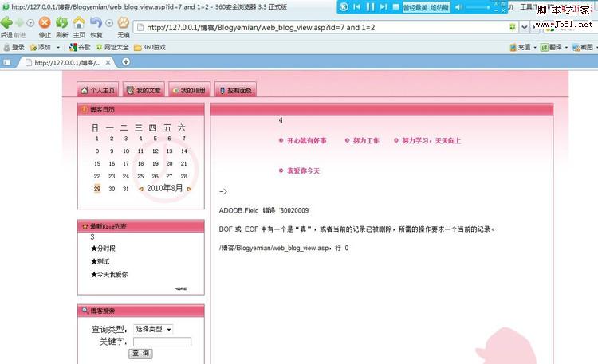Open the 个人主页 nav tab
Viewport: 598px width, 364px height.
[x=98, y=90]
